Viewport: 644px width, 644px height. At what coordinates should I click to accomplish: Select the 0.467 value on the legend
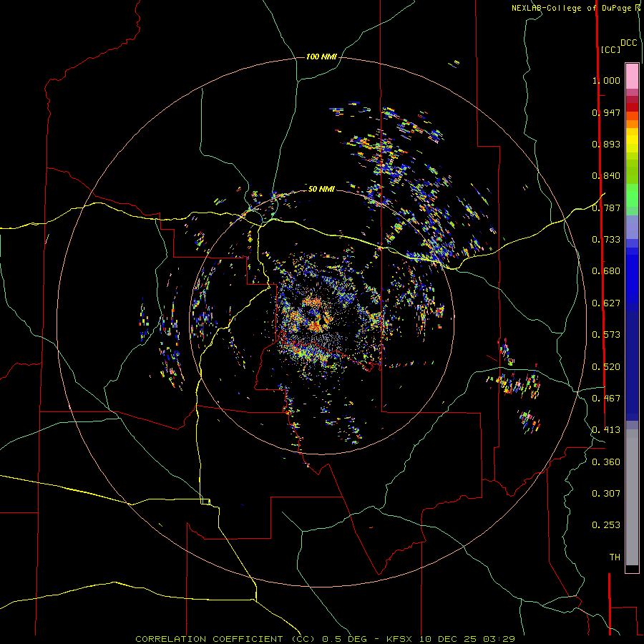click(x=606, y=399)
